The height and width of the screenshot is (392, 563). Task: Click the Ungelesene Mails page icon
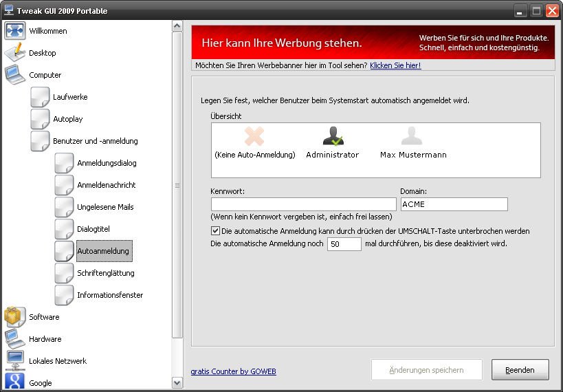64,207
